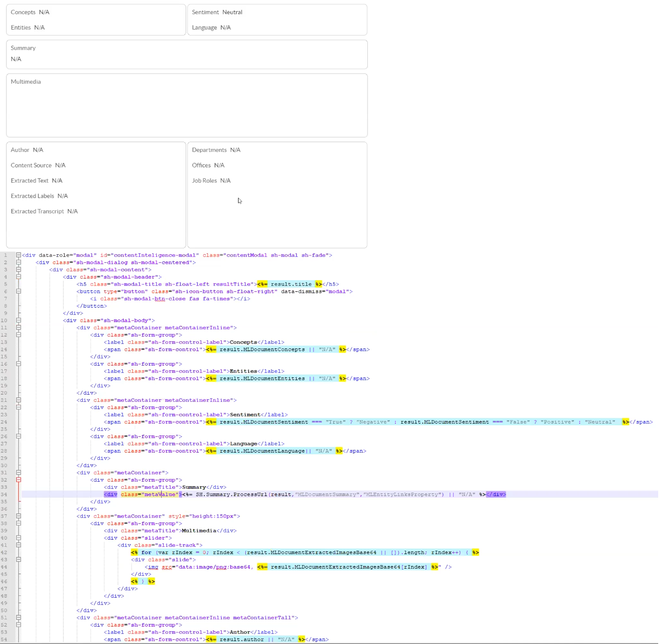This screenshot has height=644, width=660.
Task: Place the cursor on result.title in line 5
Action: pos(291,284)
